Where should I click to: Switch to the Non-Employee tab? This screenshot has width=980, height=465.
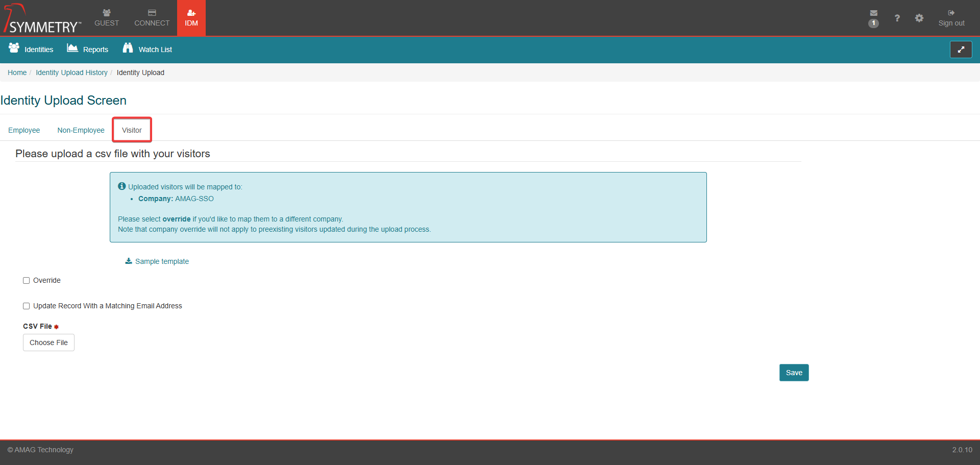coord(81,130)
